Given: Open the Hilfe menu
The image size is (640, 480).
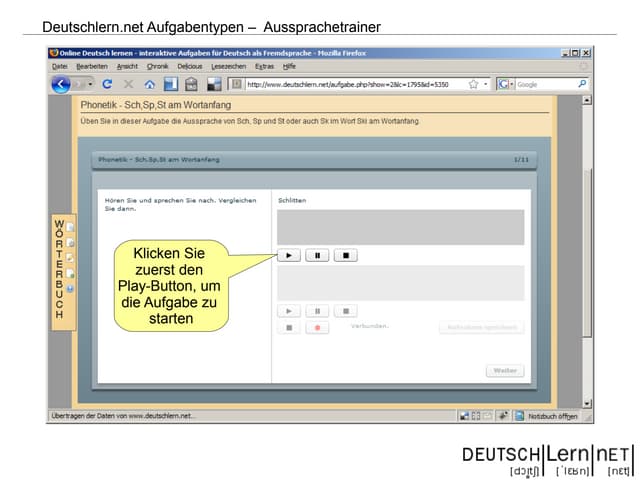Looking at the screenshot, I should (289, 66).
